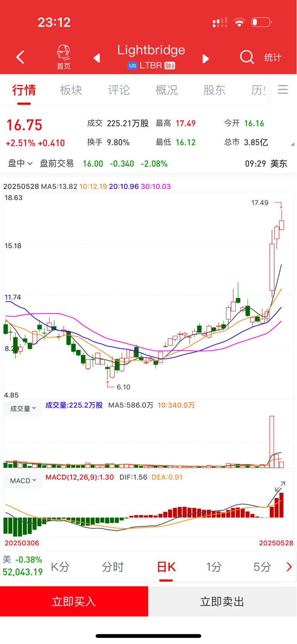Tap 立即卖出 sell button
The image size is (297, 644).
(x=222, y=601)
